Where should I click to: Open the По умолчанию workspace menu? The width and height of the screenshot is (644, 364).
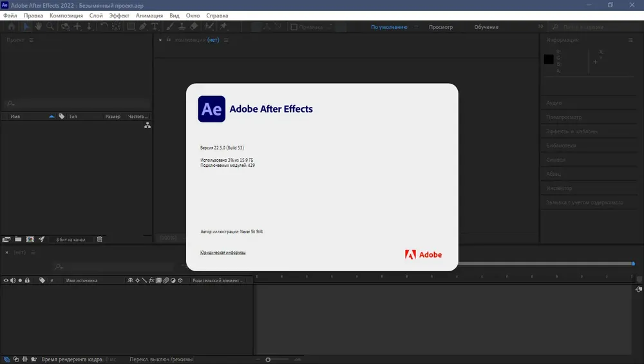[416, 26]
